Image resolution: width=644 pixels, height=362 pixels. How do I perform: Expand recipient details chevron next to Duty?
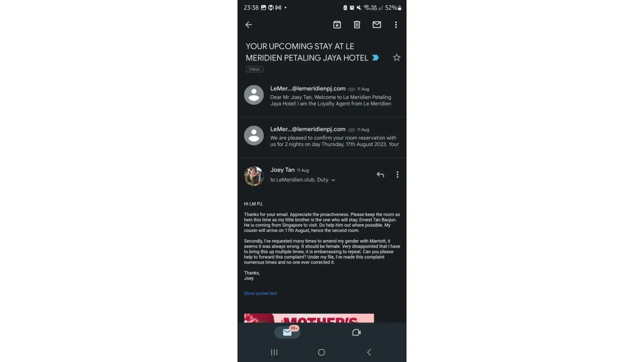point(333,180)
